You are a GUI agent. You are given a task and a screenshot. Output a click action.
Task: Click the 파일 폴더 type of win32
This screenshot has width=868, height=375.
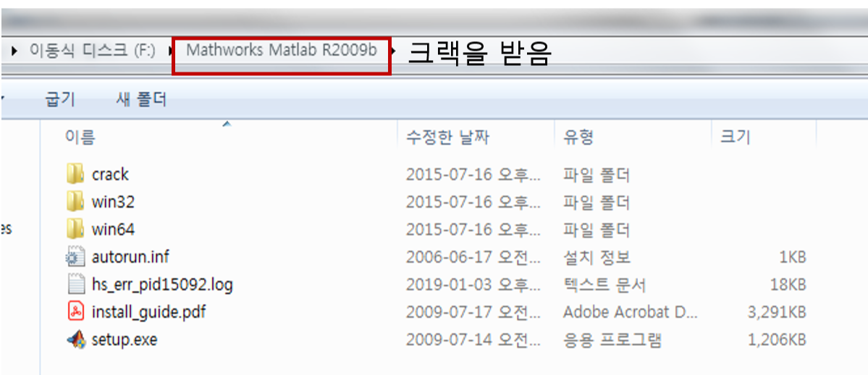tap(597, 203)
